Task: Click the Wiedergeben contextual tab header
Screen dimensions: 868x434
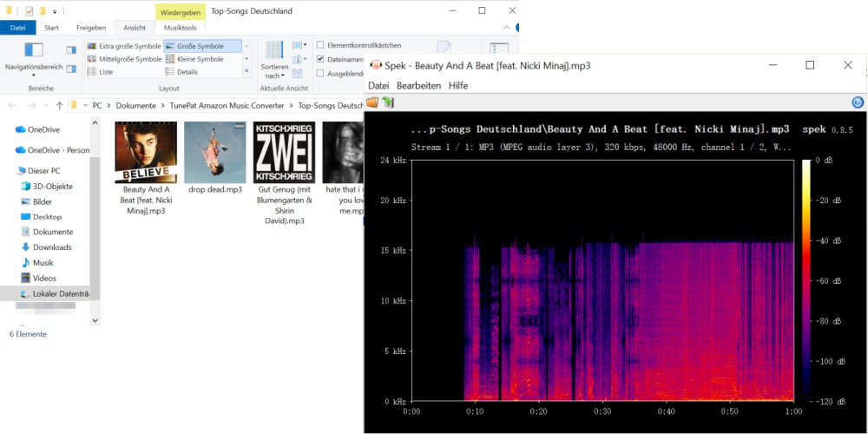Action: pos(181,11)
